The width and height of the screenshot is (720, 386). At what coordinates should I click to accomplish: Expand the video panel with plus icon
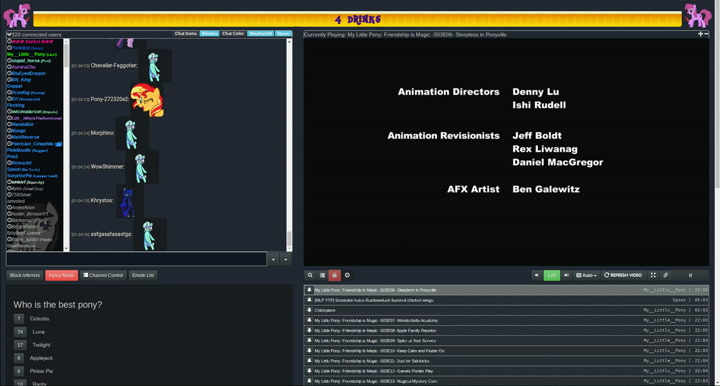click(700, 34)
